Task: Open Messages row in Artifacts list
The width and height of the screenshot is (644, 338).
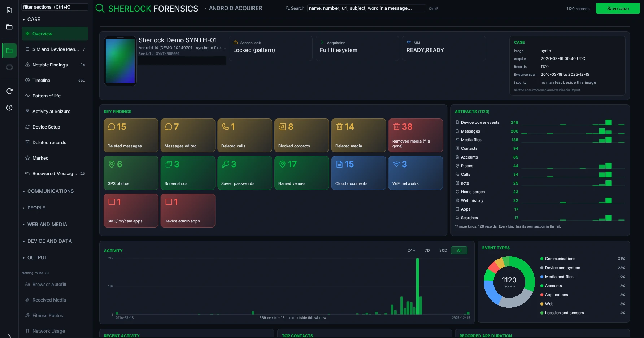Action: click(540, 131)
